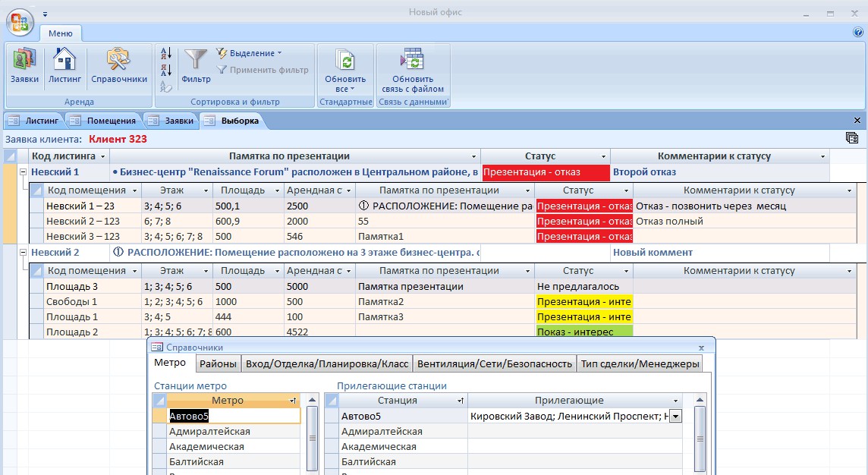
Task: Open the help question mark icon
Action: [857, 33]
